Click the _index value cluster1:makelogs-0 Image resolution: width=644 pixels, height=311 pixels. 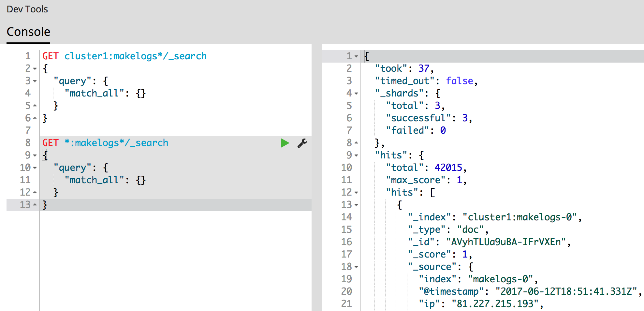click(x=520, y=217)
